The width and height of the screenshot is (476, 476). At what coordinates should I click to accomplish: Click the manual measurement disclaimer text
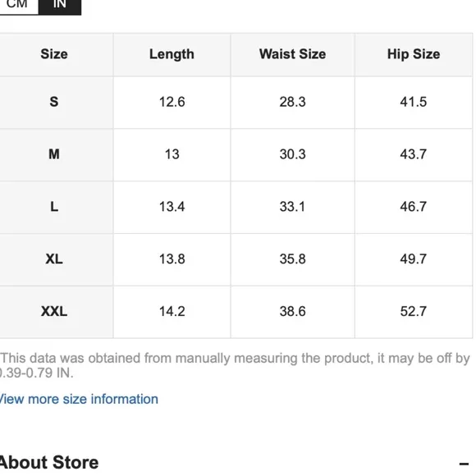click(235, 365)
